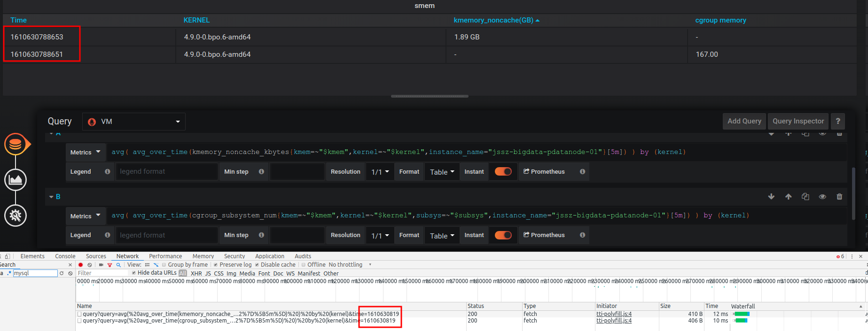The image size is (868, 331).
Task: Click the show overview waterfall view icon
Action: (x=156, y=265)
